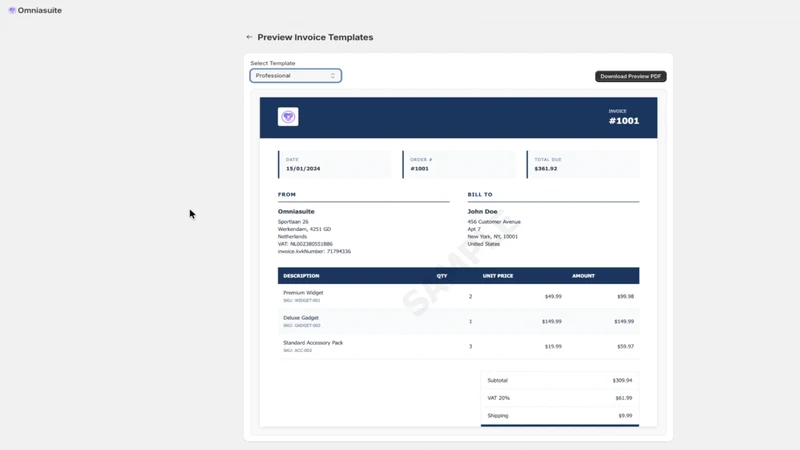Click the AMOUNT column header
Image resolution: width=800 pixels, height=450 pixels.
[x=583, y=276]
